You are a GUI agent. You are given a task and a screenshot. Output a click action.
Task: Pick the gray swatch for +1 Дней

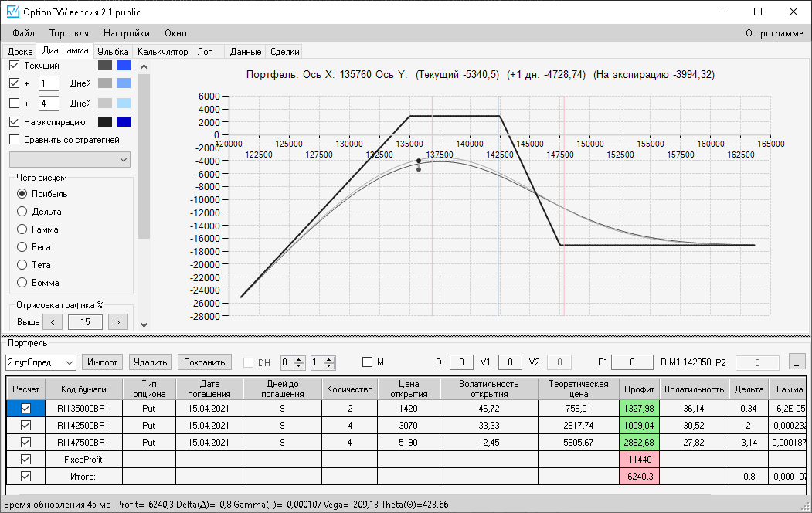click(x=105, y=83)
